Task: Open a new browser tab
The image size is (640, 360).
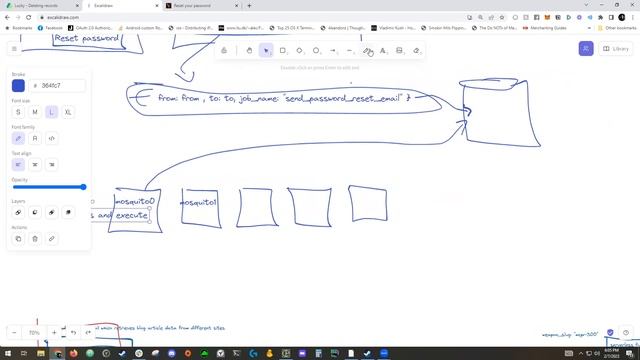Action: 249,6
